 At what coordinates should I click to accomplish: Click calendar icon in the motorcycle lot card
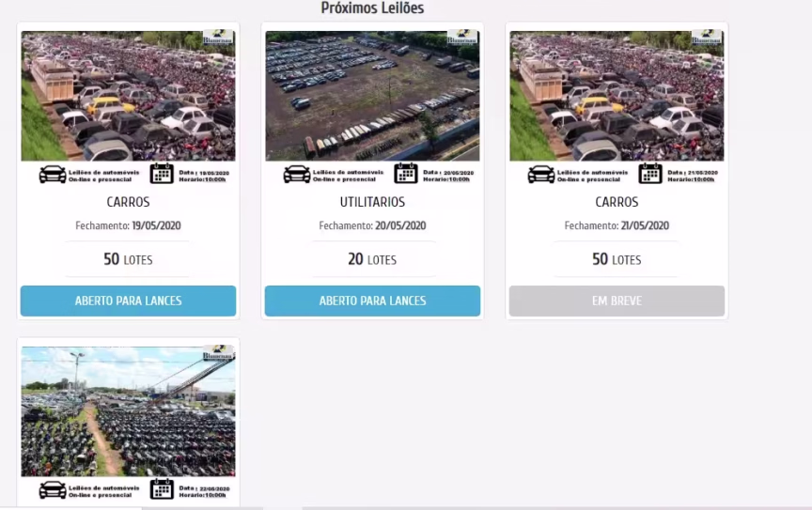coord(162,488)
